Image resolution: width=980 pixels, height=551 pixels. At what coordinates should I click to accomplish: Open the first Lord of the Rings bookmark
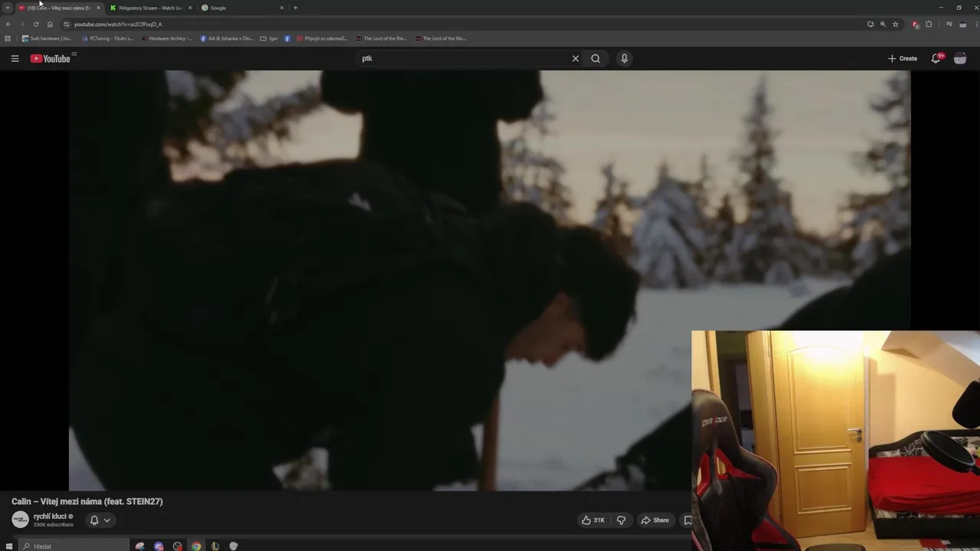381,38
